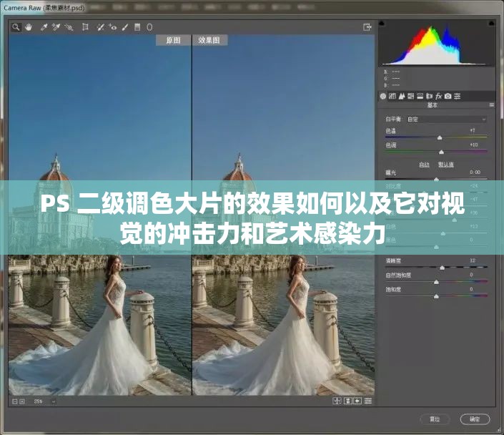Adjust the vibrance (自然饱和度) slider
504x435 pixels.
[436, 282]
